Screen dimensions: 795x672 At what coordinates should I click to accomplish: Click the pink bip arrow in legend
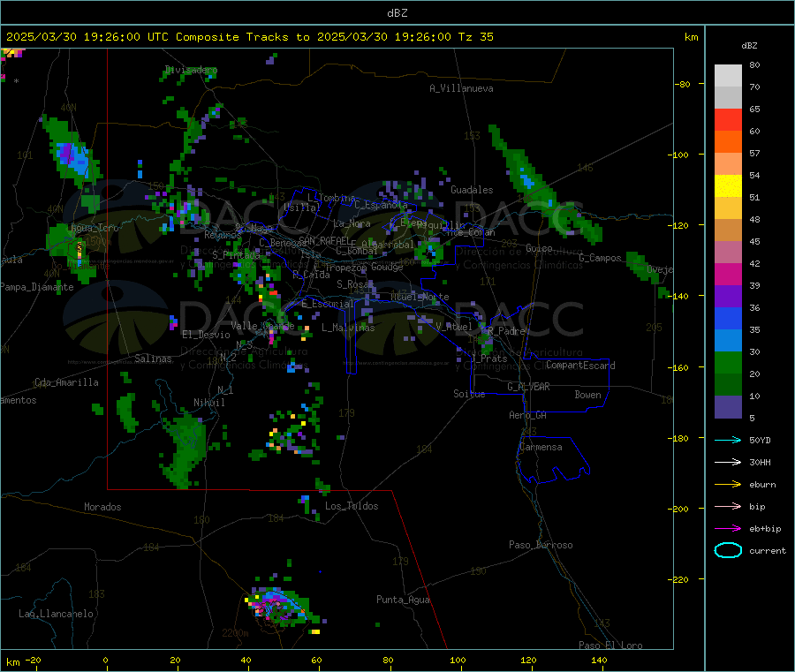pos(728,506)
